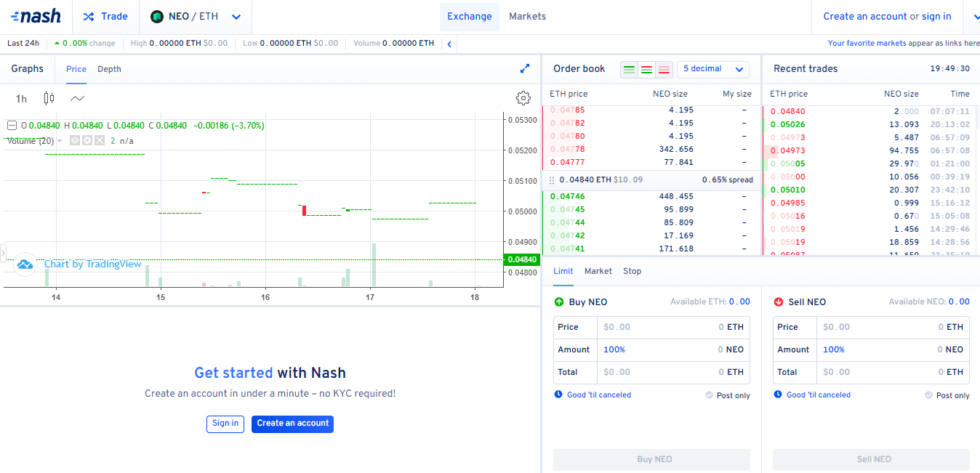Screen dimensions: 980x473
Task: Select candlestick chart style icon
Action: (49, 99)
